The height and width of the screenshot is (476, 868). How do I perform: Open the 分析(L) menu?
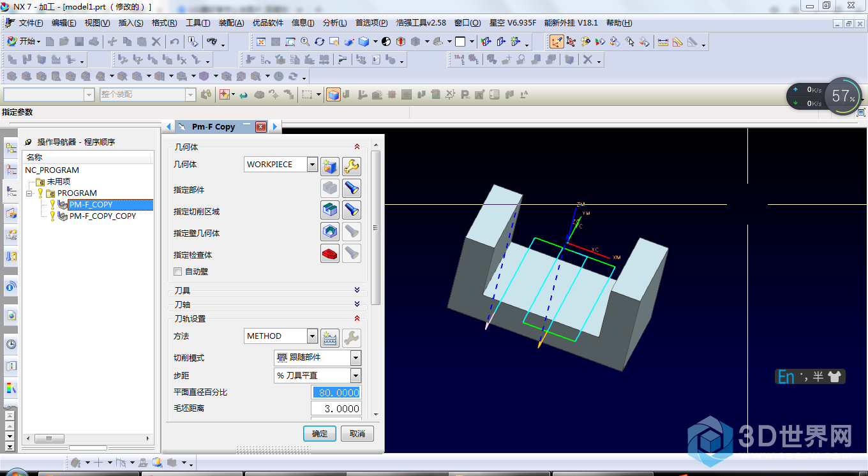pyautogui.click(x=335, y=23)
